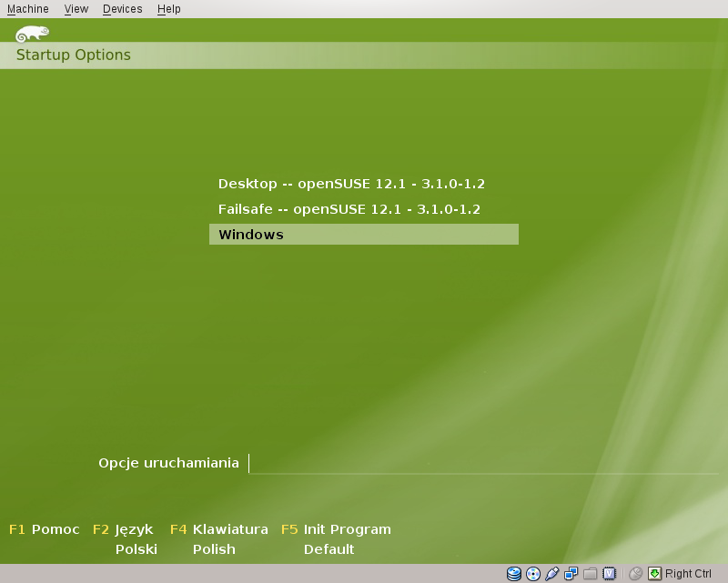Click the hard disk activity icon
Viewport: 728px width, 583px height.
514,574
